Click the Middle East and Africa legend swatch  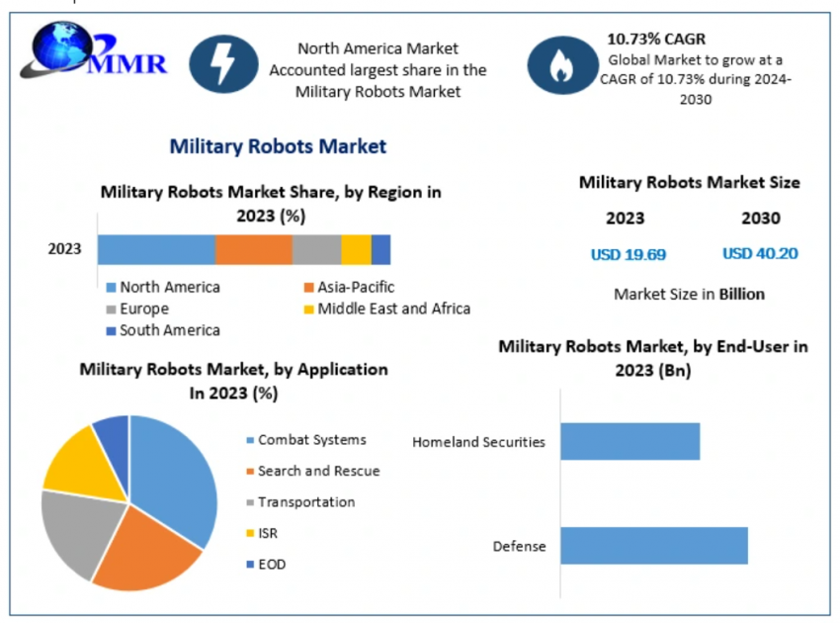[x=308, y=310]
